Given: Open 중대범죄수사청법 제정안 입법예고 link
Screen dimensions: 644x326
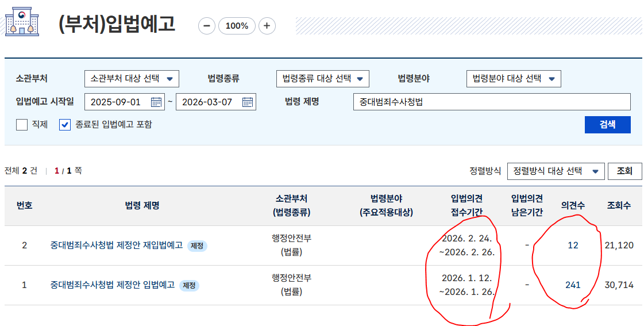Looking at the screenshot, I should 113,285.
